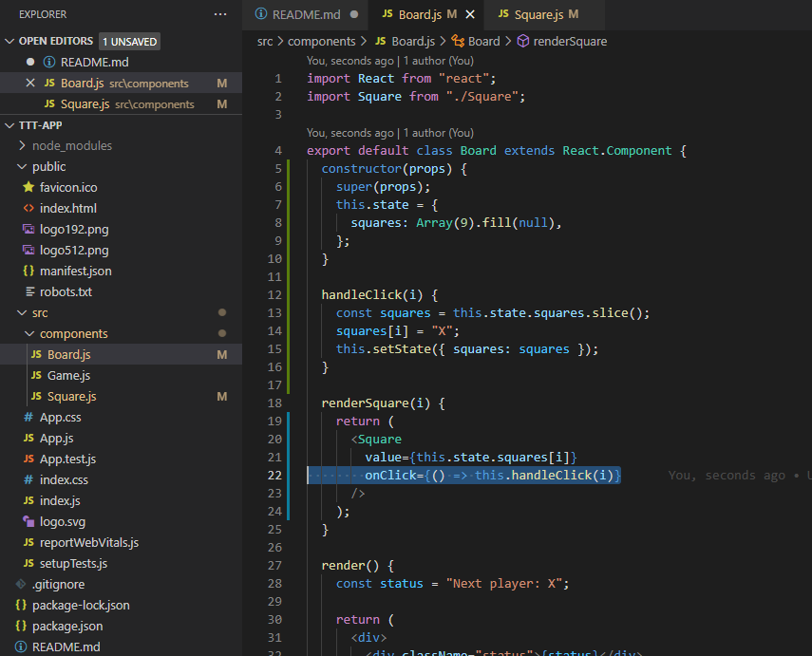Click "Next player: X" string literal
The width and height of the screenshot is (812, 656).
pos(504,584)
